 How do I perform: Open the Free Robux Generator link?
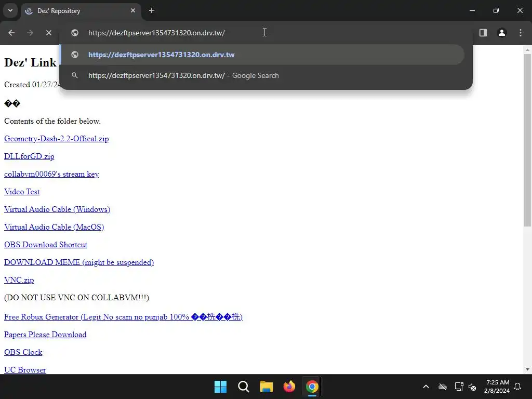pos(123,317)
